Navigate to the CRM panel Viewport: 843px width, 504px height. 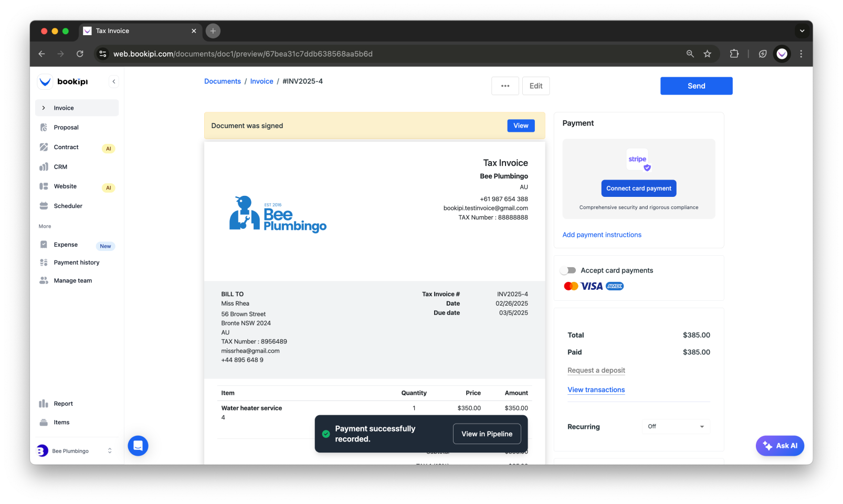(x=60, y=166)
